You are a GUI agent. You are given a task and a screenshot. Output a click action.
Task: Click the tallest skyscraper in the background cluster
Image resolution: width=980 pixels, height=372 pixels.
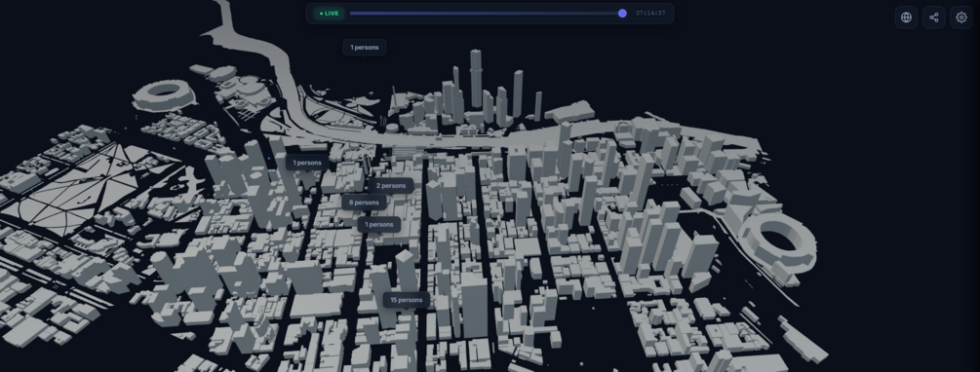(476, 78)
